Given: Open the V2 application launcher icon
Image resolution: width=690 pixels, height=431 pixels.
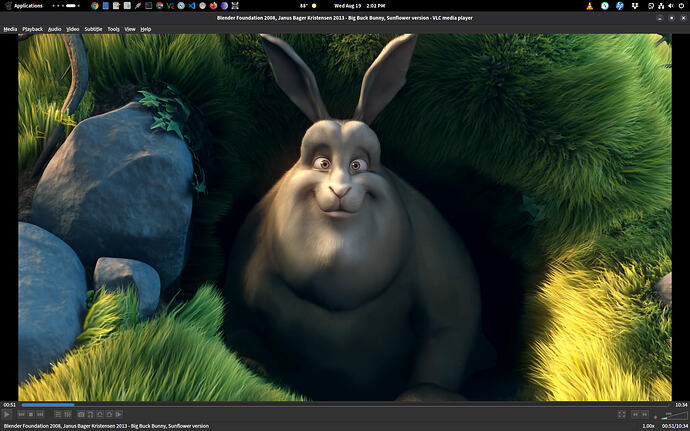Looking at the screenshot, I should coord(170,6).
